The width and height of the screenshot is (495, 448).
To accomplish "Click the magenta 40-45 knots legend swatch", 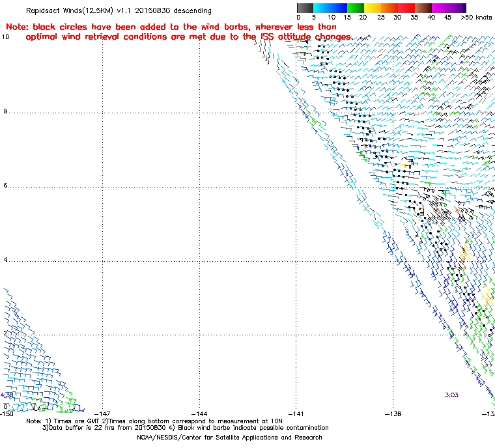I will (440, 8).
